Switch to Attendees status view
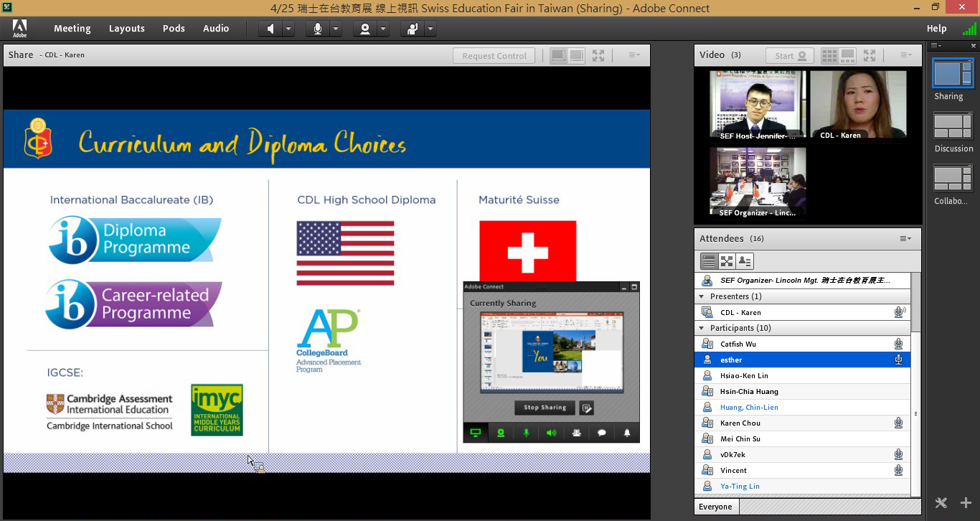Image resolution: width=980 pixels, height=521 pixels. coord(745,261)
